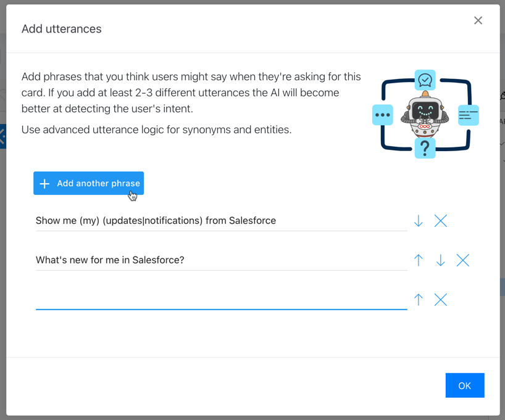The height and width of the screenshot is (420, 505).
Task: Delete the 'Show me (my)' Salesforce phrase
Action: (441, 221)
